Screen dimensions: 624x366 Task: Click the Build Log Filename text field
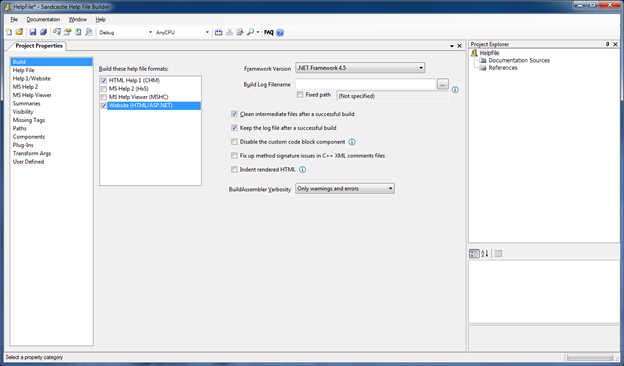pos(366,84)
